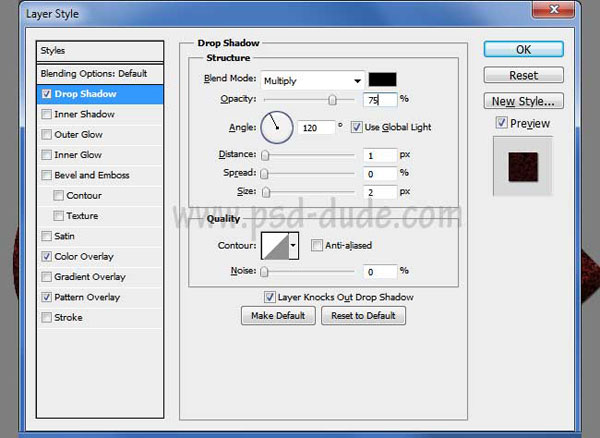Click the Spread value field
Viewport: 600px width, 438px height.
[380, 174]
